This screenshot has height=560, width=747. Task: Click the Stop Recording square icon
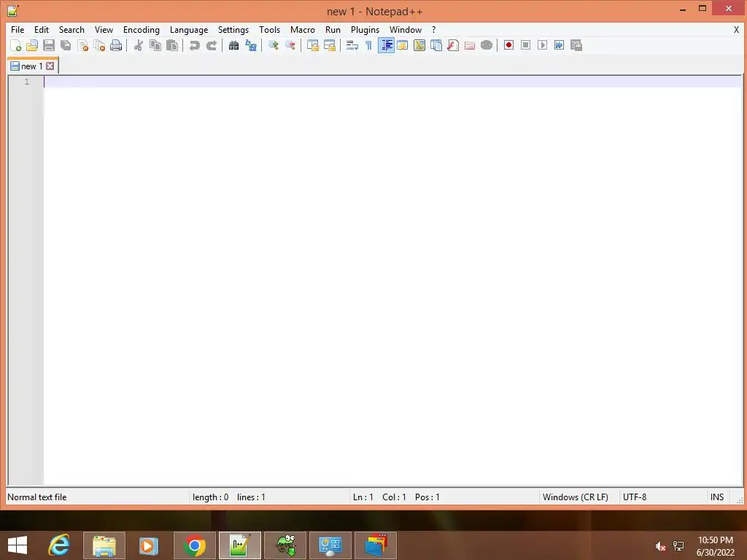(x=525, y=45)
